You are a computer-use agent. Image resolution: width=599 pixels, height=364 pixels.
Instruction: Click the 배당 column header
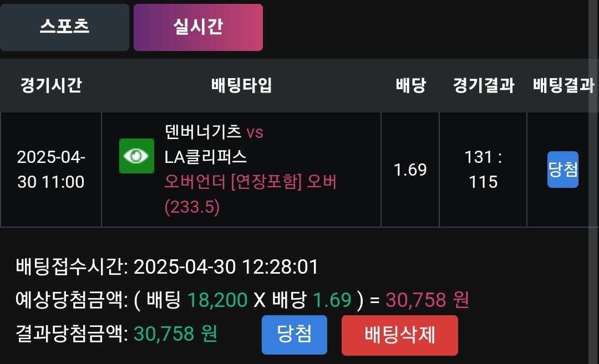point(410,85)
